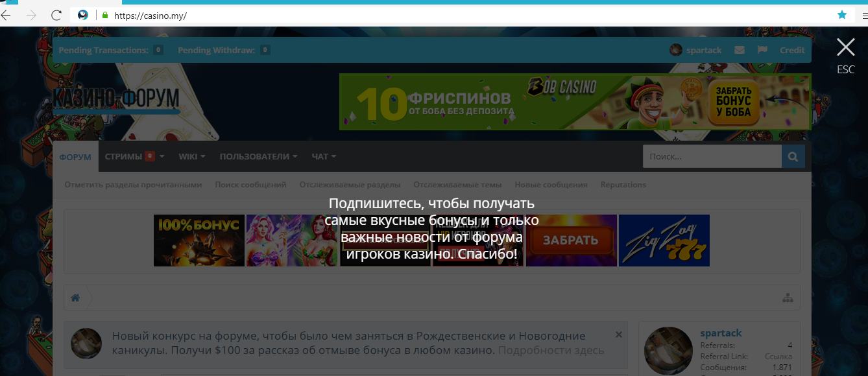Click the Сообщения count 1.871
Viewport: 868px width, 376px height.
coord(781,368)
